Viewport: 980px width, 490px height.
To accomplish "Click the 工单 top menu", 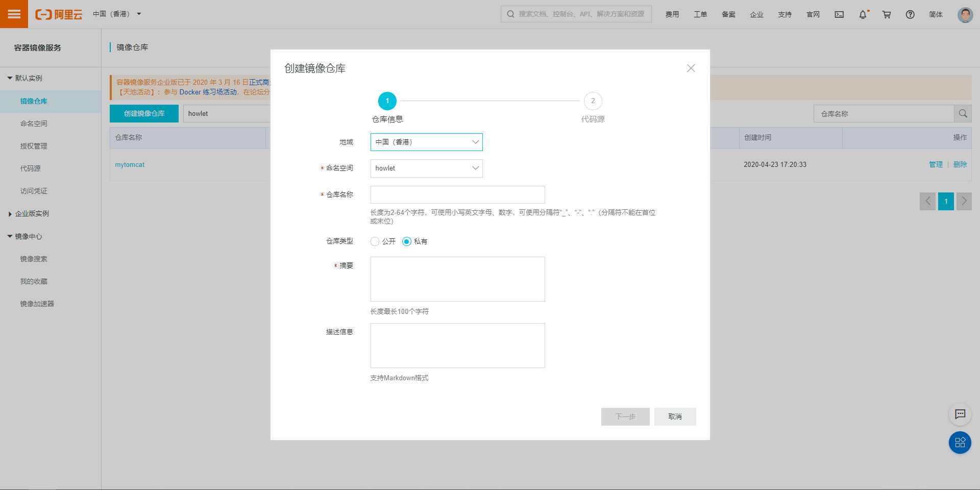I will [x=700, y=14].
